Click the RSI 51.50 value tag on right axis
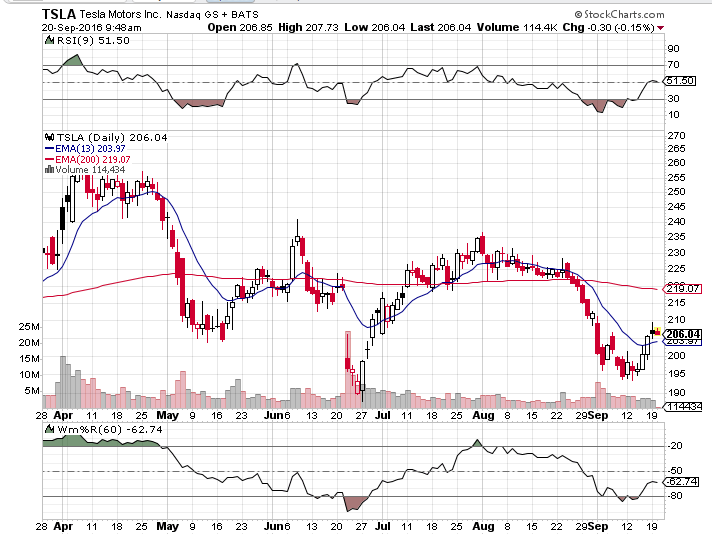 (x=680, y=81)
